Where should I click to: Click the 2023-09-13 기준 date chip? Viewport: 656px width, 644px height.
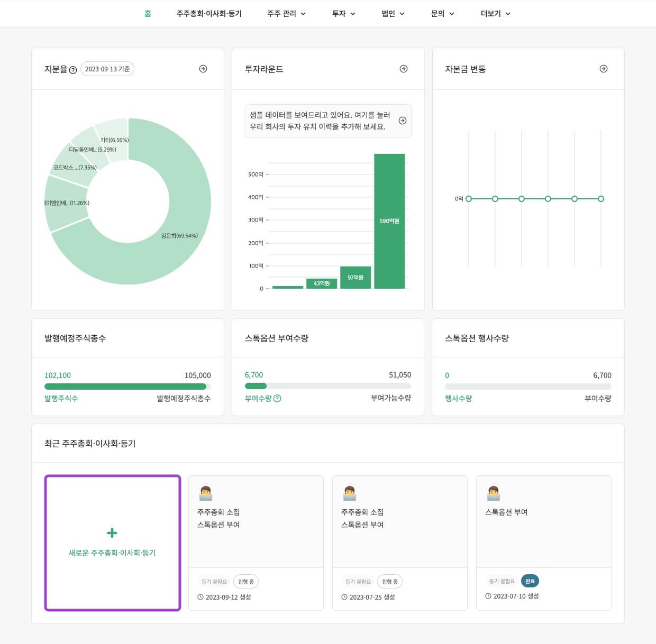[x=107, y=69]
